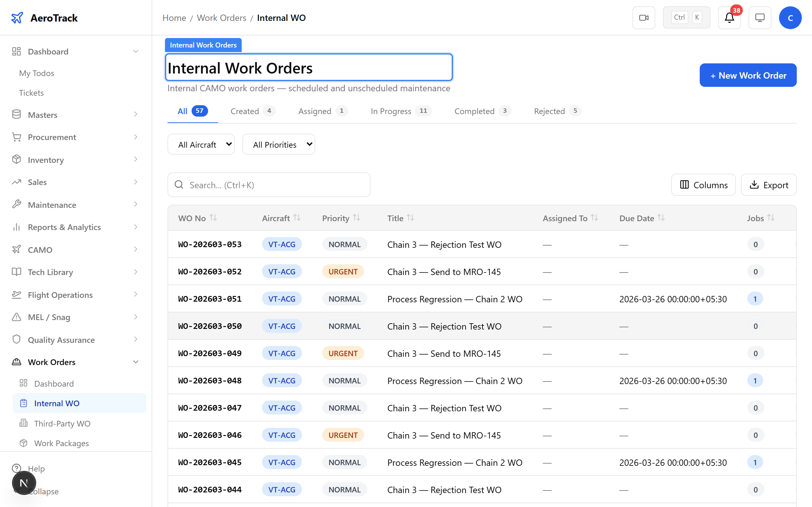Click the user avatar in the top right
This screenshot has width=812, height=507.
click(790, 17)
